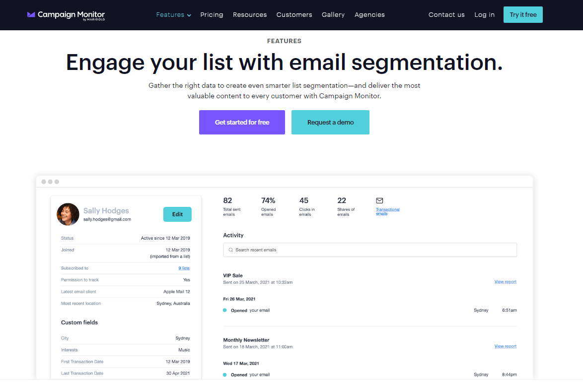
Task: Click the 'Fri 26 Mar, 2021' date label
Action: point(239,299)
